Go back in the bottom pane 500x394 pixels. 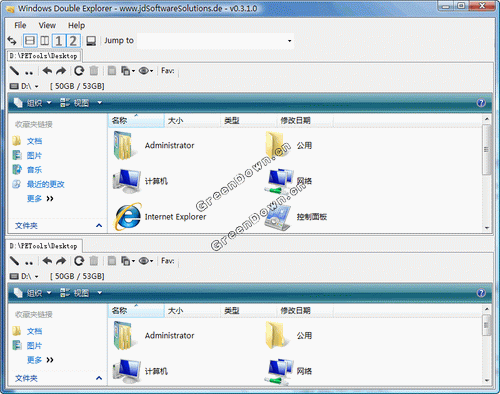click(x=47, y=261)
